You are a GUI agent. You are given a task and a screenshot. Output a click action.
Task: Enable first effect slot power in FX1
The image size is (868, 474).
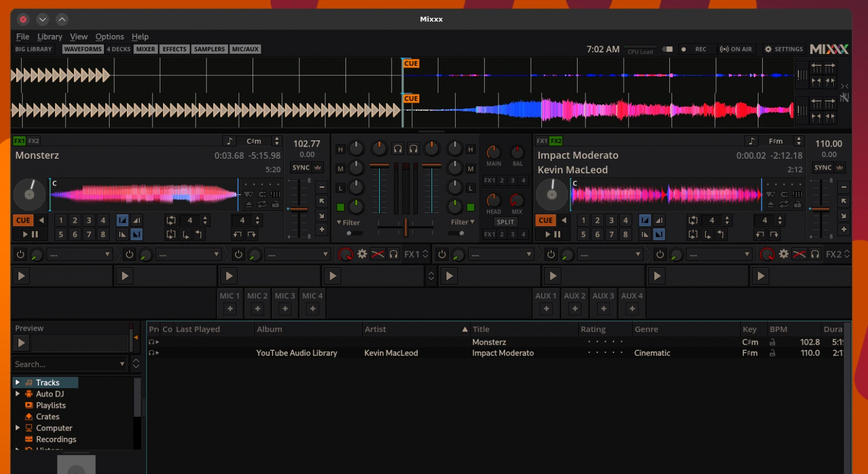point(21,254)
